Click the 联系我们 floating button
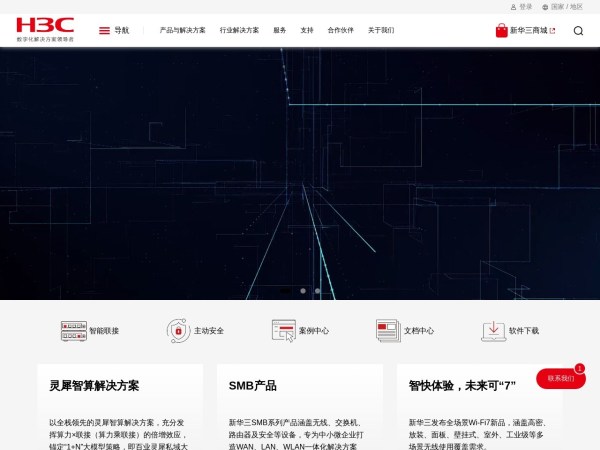 [560, 379]
